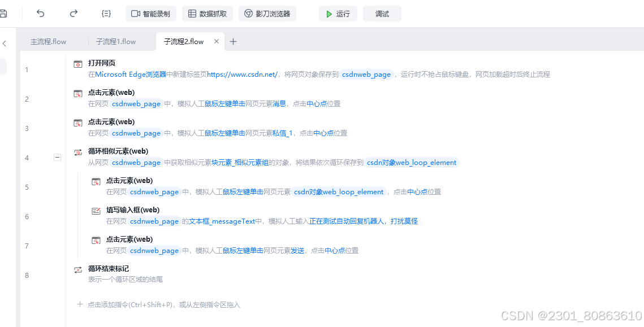The width and height of the screenshot is (644, 327).
Task: Open 数据抓取 data capture tool
Action: point(208,14)
